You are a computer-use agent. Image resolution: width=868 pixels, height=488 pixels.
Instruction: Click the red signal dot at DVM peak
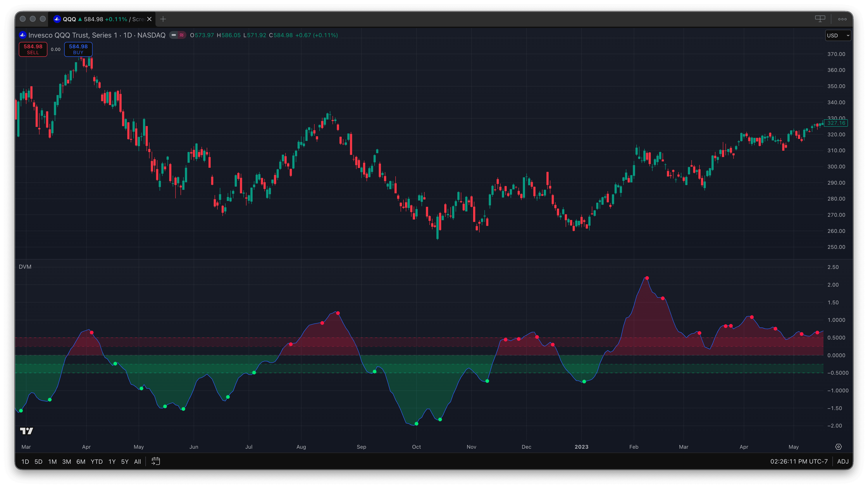[x=647, y=278]
